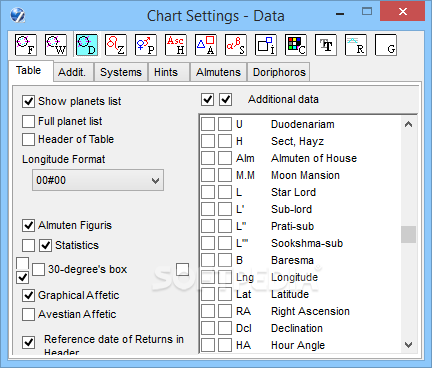
Task: Enable Header of Table checkbox
Action: click(x=28, y=139)
